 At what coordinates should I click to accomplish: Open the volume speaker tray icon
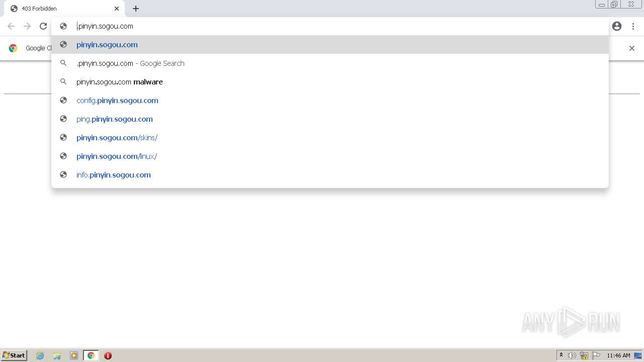[572, 355]
